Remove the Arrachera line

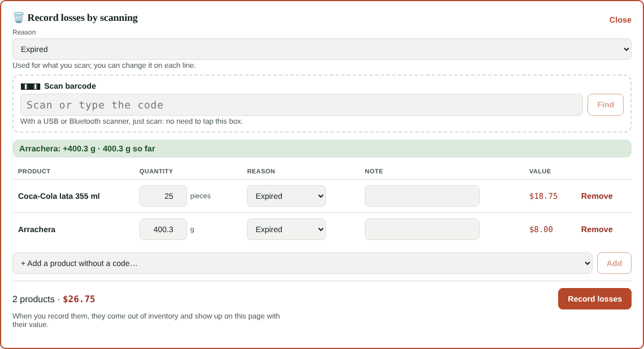click(597, 229)
